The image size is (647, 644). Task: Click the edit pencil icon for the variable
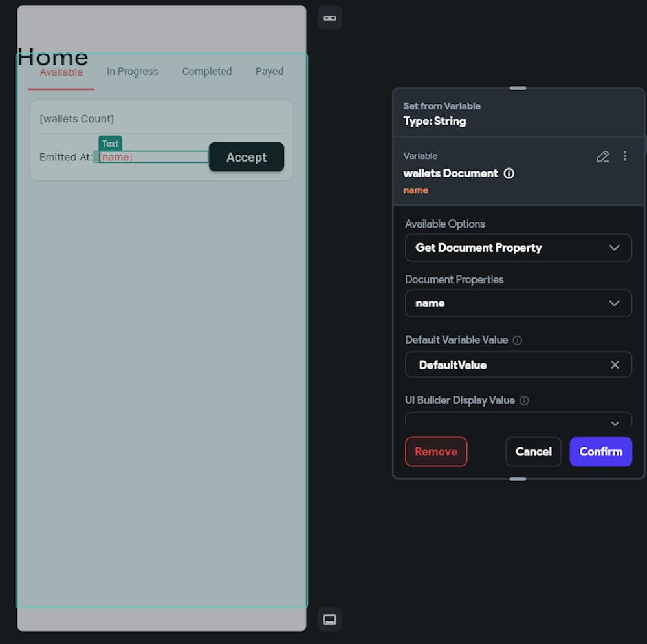click(x=602, y=156)
